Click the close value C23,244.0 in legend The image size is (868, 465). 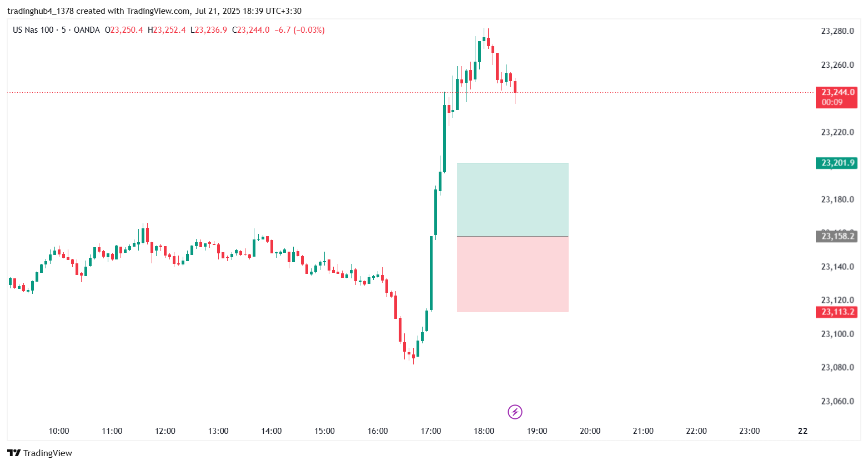tap(251, 30)
